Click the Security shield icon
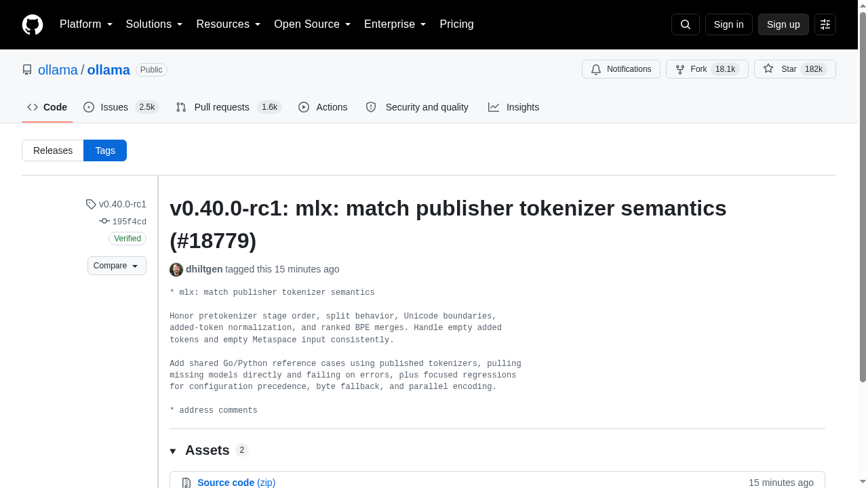Screen dimensions: 868x488 [x=371, y=107]
